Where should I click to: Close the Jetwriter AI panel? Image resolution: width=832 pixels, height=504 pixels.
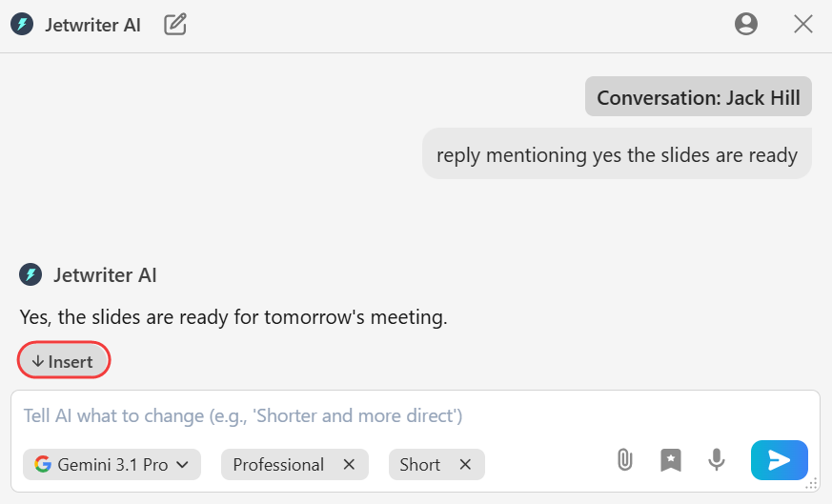tap(803, 25)
